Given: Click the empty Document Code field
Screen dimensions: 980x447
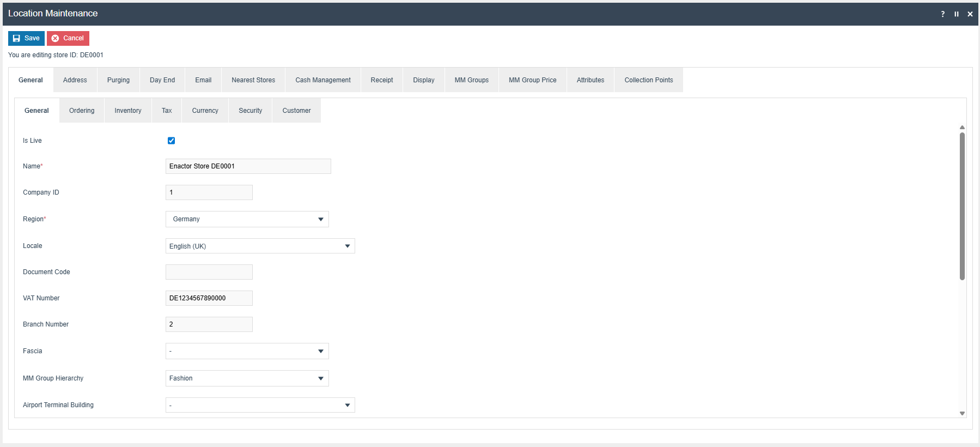Looking at the screenshot, I should pyautogui.click(x=209, y=272).
